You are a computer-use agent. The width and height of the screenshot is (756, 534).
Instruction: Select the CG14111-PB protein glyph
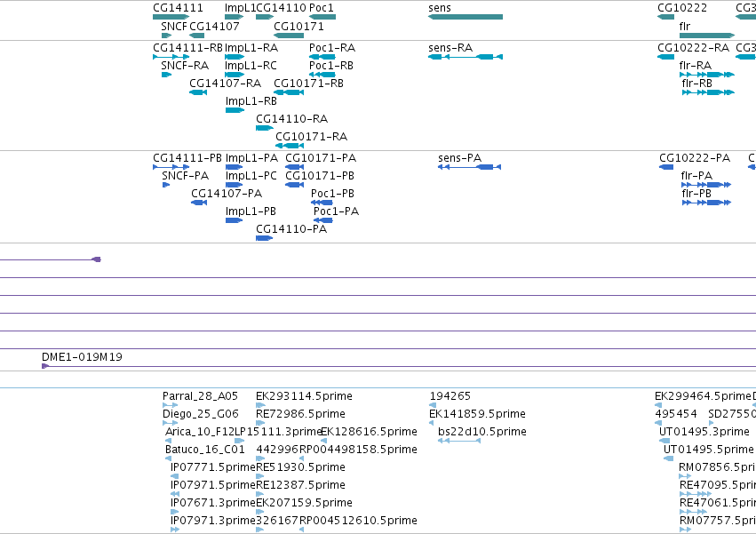click(171, 167)
